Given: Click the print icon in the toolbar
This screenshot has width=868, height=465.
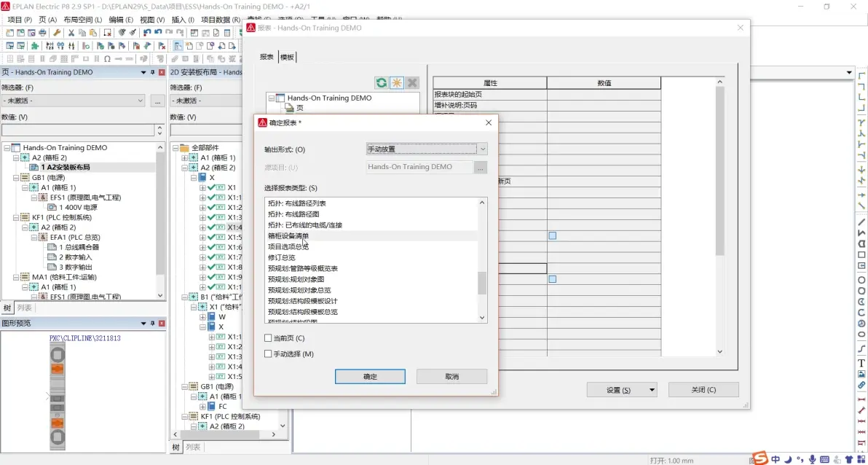Looking at the screenshot, I should coord(42,33).
